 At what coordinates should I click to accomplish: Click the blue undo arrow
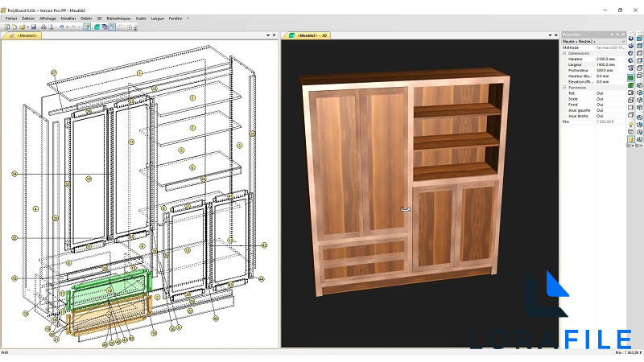click(x=62, y=27)
